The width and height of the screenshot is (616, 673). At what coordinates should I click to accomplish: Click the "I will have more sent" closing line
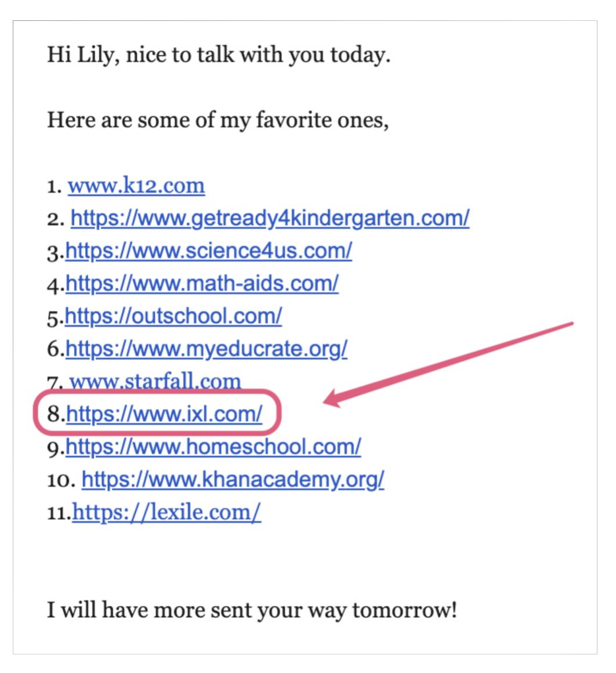tap(252, 610)
